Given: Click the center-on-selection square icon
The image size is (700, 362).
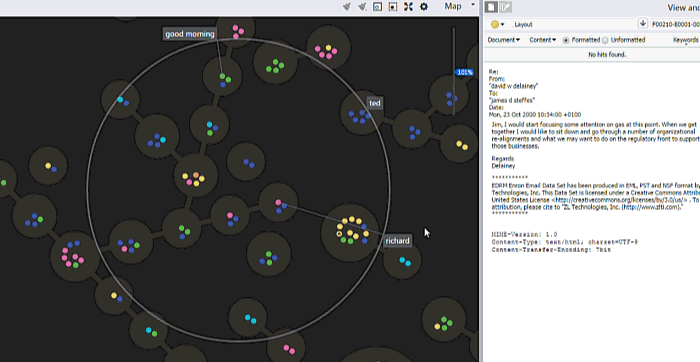Looking at the screenshot, I should click(x=393, y=7).
